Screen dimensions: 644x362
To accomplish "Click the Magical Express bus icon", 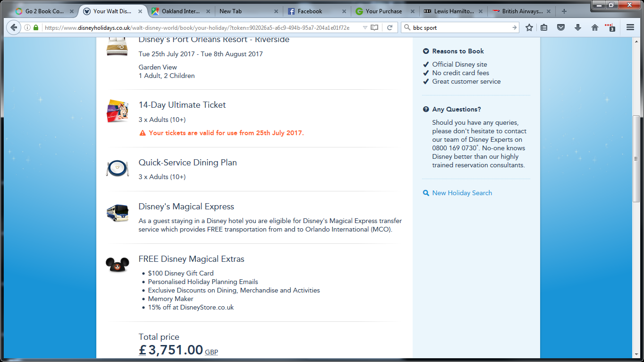I will (117, 213).
